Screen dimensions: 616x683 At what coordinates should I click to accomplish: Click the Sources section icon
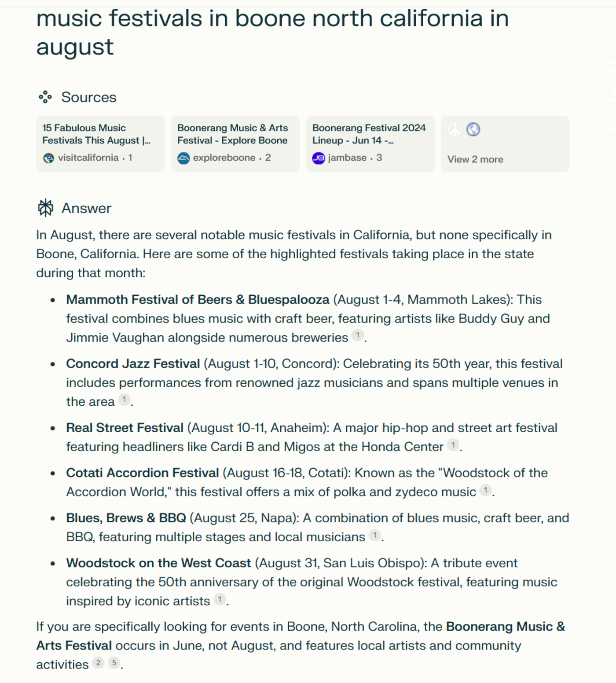click(x=45, y=97)
